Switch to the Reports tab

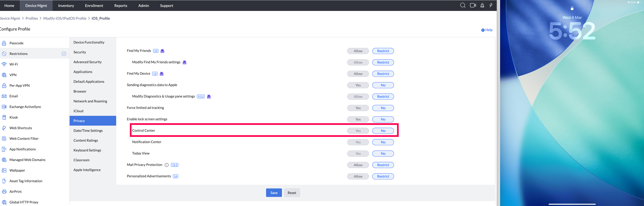tap(121, 6)
